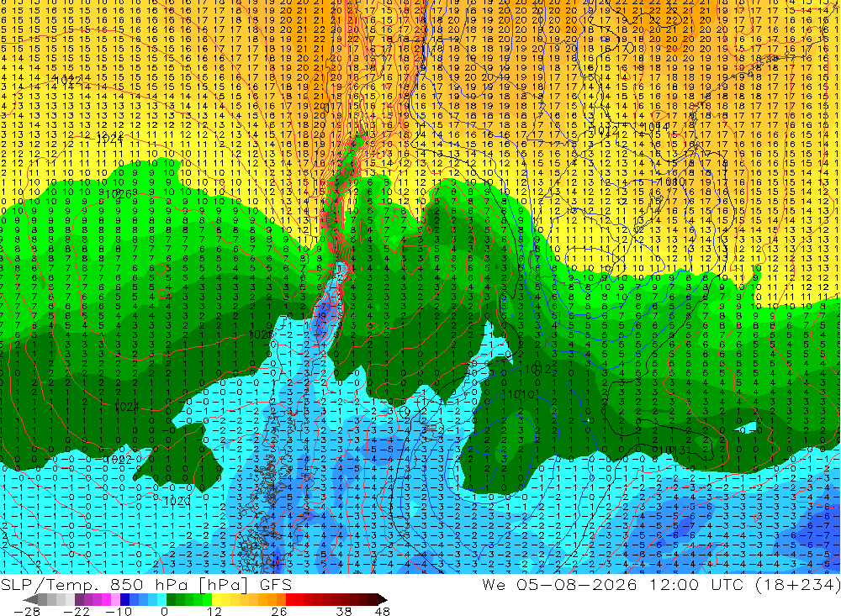Click the '-28' legend label

27,612
